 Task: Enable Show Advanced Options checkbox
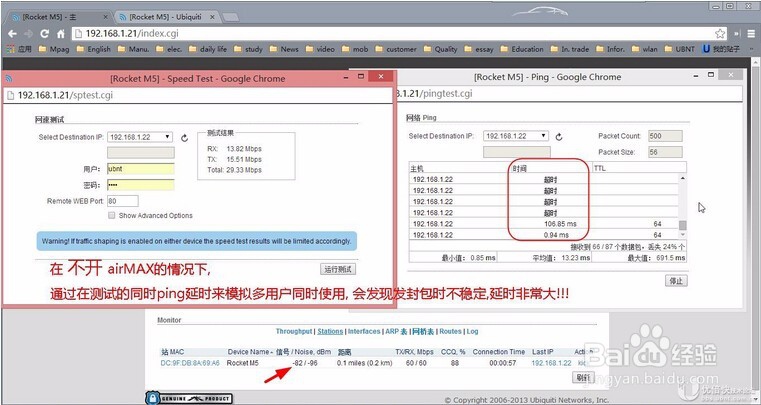click(112, 215)
